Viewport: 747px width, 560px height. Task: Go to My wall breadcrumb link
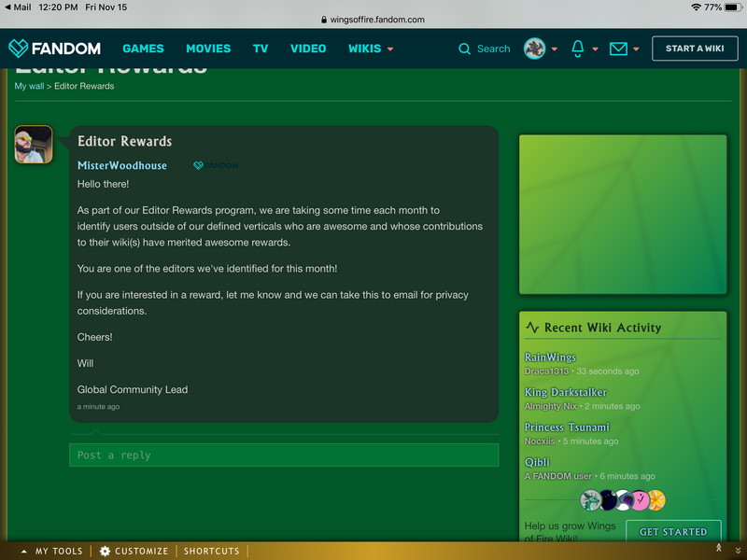[x=29, y=86]
